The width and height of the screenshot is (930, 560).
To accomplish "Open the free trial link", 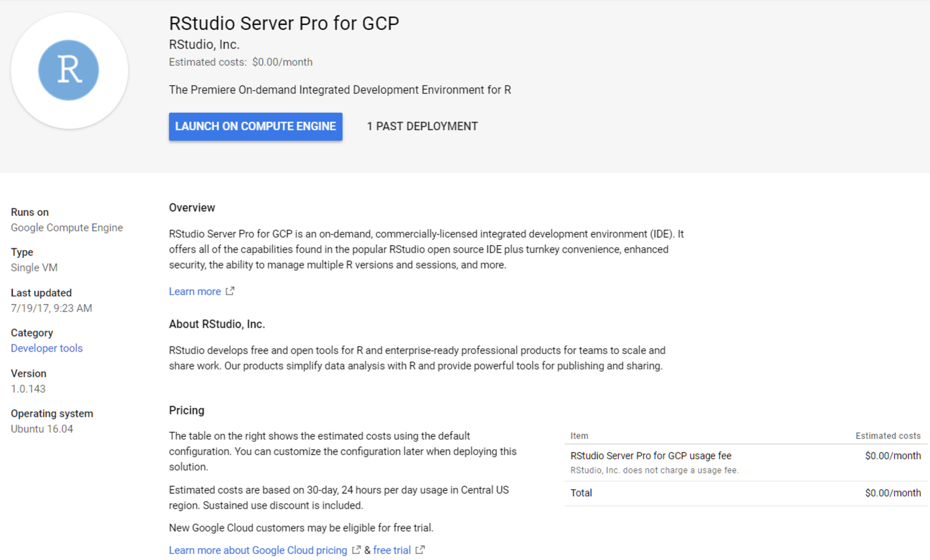I will pos(392,550).
